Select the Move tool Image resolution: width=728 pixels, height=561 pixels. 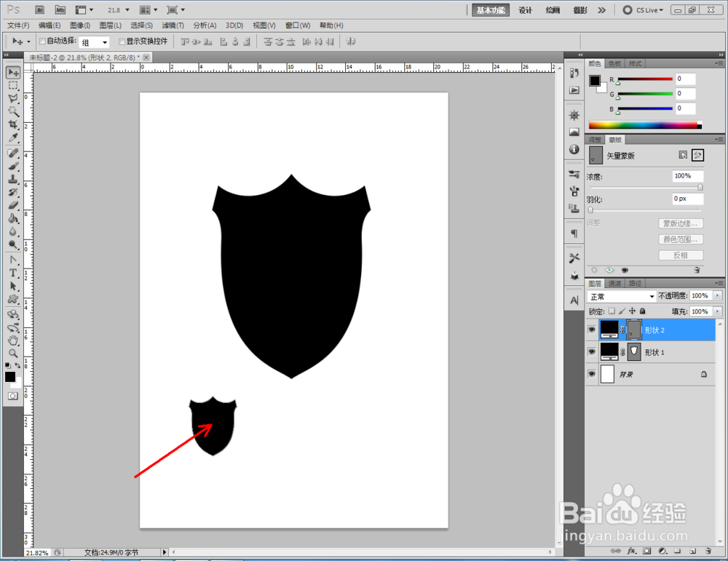(x=13, y=72)
